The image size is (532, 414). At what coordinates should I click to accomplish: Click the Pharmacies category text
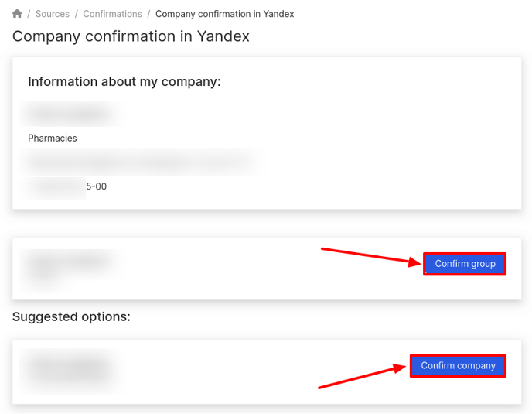53,139
